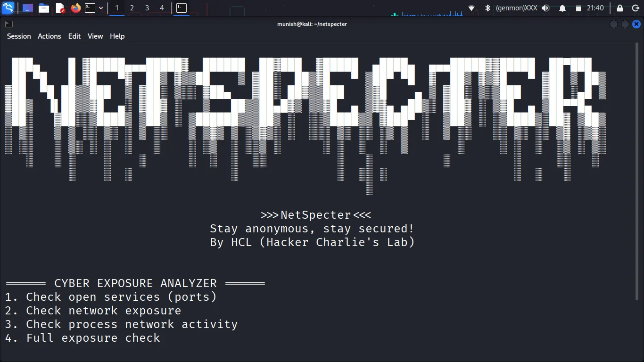The image size is (644, 362).
Task: Select the running terminal in the taskbar
Action: click(x=182, y=8)
